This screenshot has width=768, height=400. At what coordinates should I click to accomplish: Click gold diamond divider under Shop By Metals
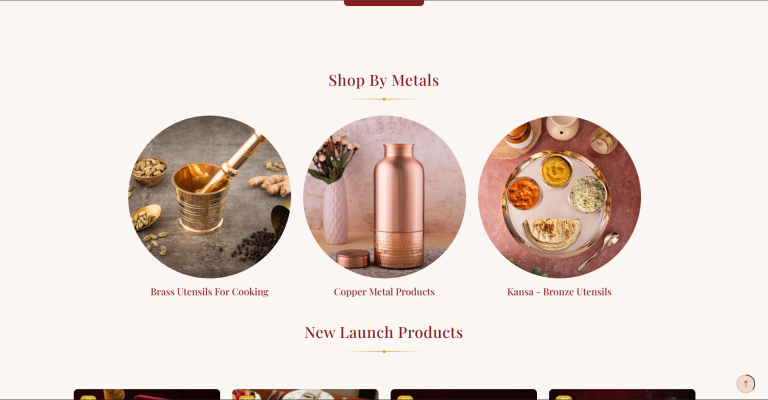click(384, 99)
